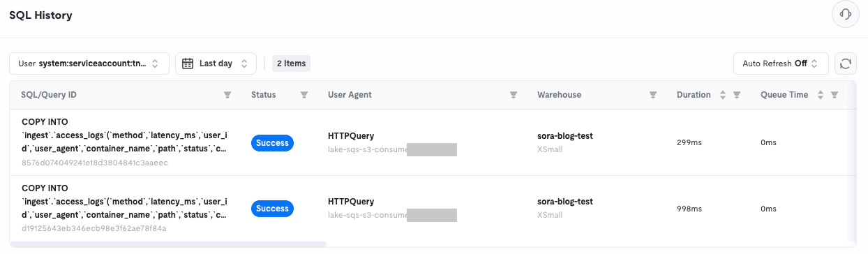Click the horizontal table scrollbar

pyautogui.click(x=168, y=244)
